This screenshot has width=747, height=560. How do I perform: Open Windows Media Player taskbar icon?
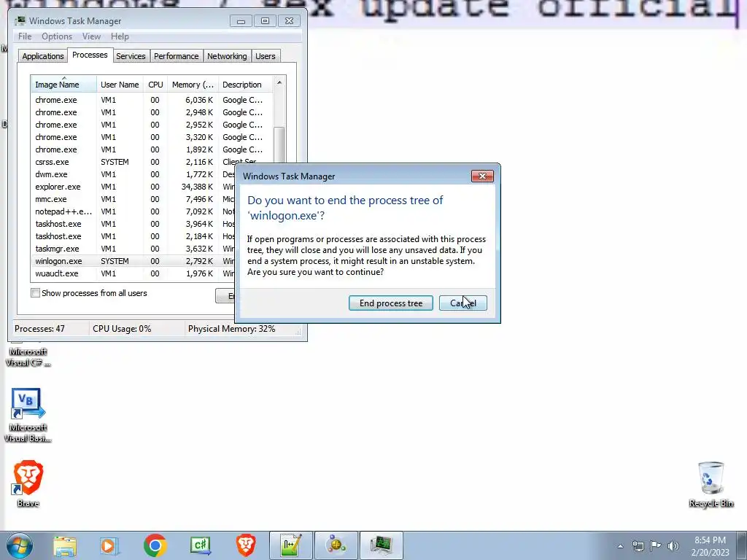coord(109,545)
